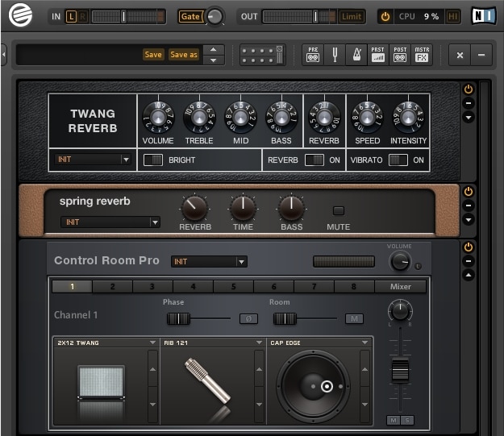This screenshot has height=436, width=504.
Task: Toggle the spring reverb MUTE button
Action: (339, 211)
